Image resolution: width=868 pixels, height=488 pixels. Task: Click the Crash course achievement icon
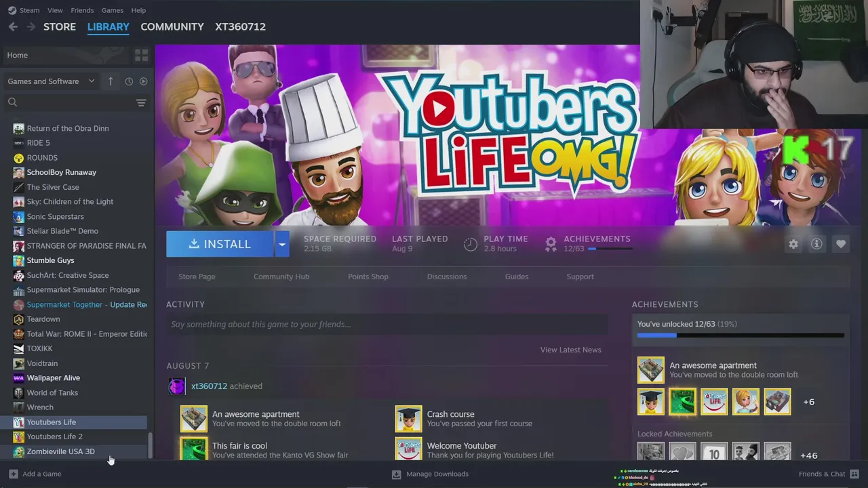408,419
